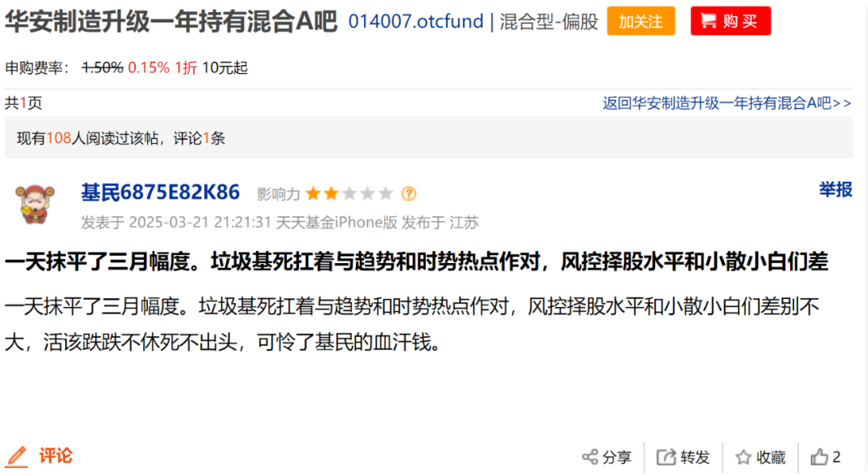The width and height of the screenshot is (868, 476).
Task: Add fund to watchlist with 加关注
Action: coord(641,21)
